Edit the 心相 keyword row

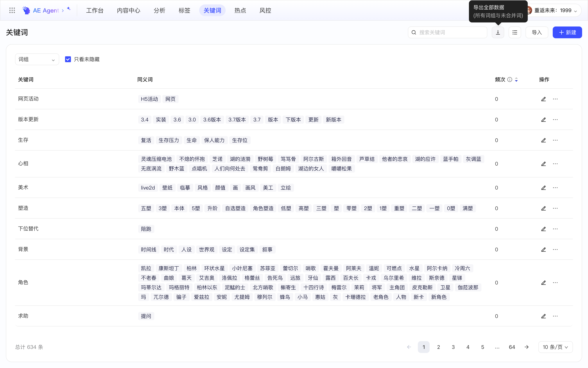coord(544,164)
